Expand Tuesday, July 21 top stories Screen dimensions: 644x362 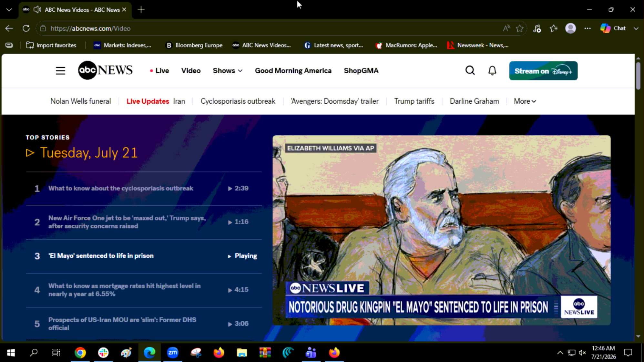click(x=82, y=152)
